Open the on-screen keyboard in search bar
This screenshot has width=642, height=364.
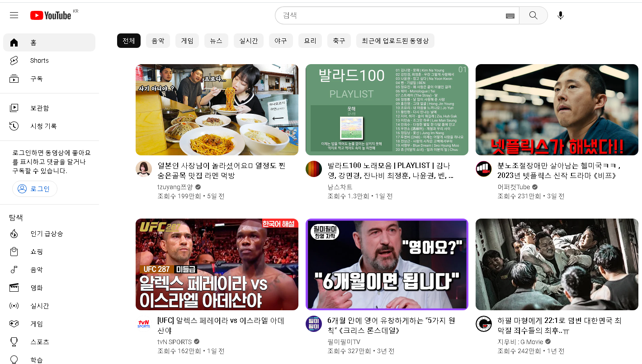[510, 15]
